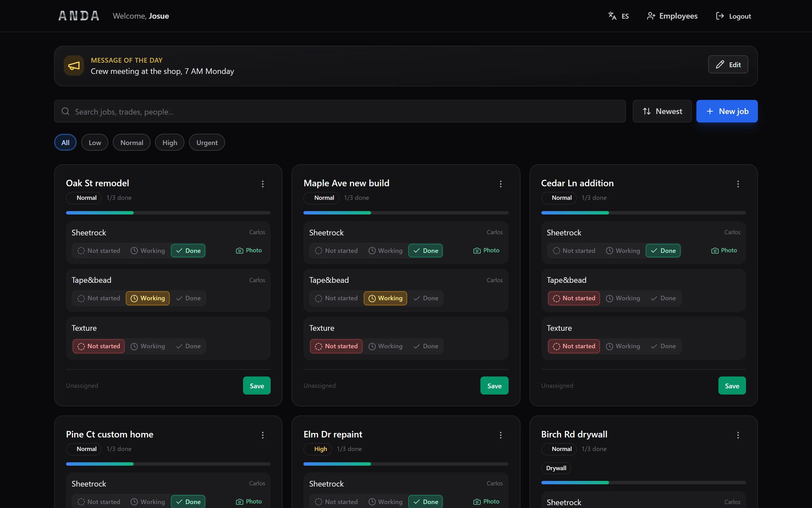Mark Maple Ave Tape&bead as Done
This screenshot has height=508, width=812.
426,298
